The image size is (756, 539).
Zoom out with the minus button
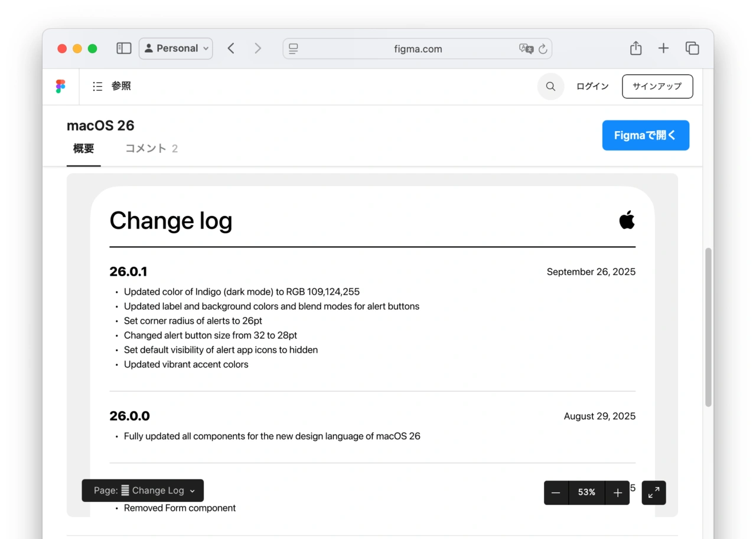pos(556,492)
